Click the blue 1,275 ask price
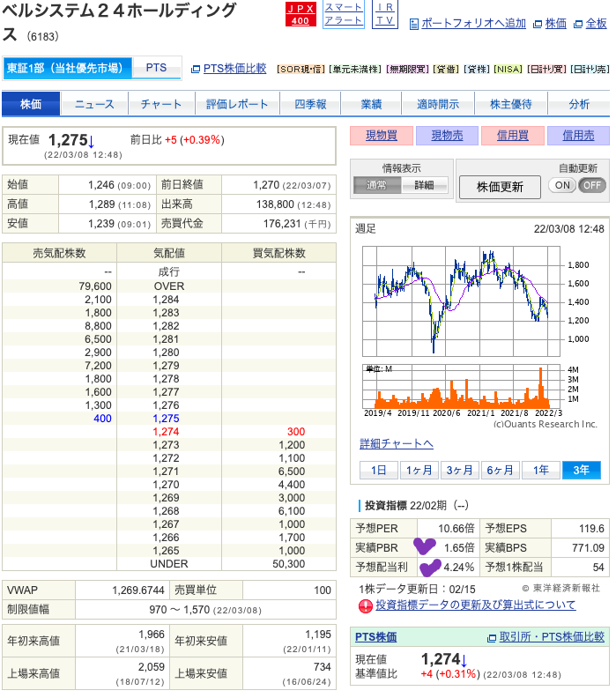The image size is (616, 698). (x=166, y=419)
